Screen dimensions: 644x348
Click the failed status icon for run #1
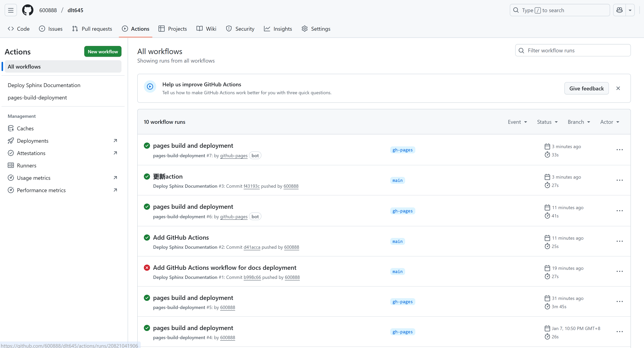coord(147,268)
